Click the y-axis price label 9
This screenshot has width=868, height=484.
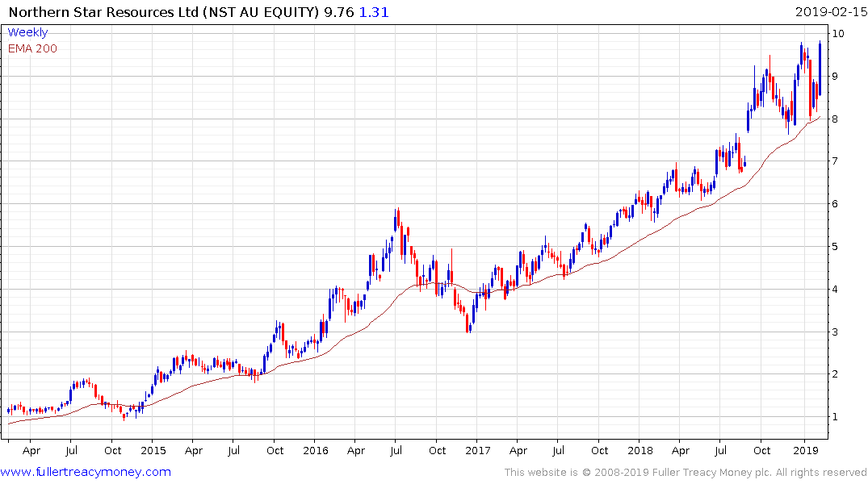point(836,77)
